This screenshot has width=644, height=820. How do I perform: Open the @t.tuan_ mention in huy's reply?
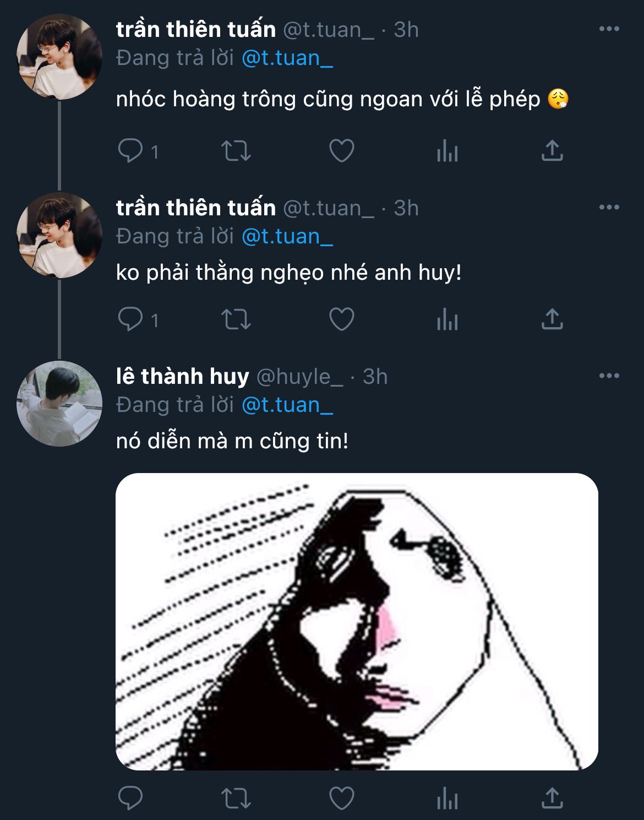tap(287, 405)
